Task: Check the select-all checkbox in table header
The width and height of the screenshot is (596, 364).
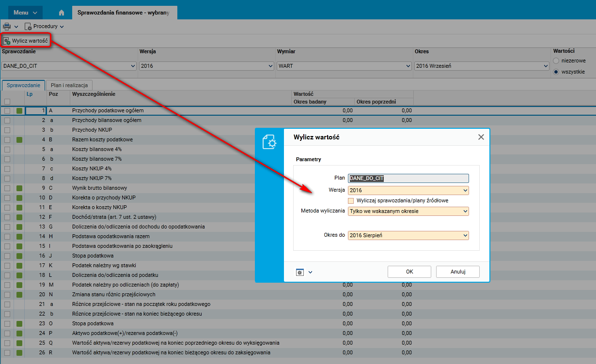Action: (x=7, y=102)
